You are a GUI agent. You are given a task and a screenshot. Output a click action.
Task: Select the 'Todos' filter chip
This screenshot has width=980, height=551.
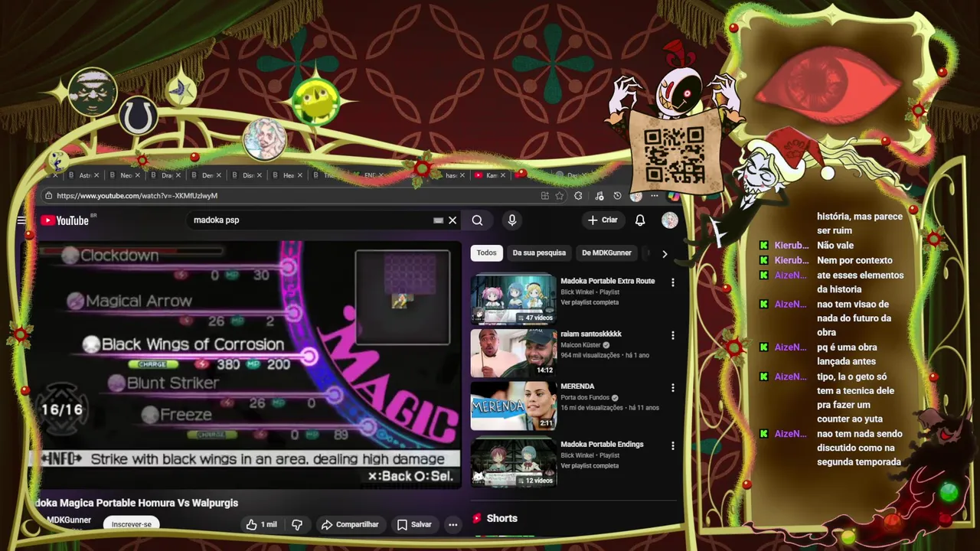pyautogui.click(x=486, y=253)
